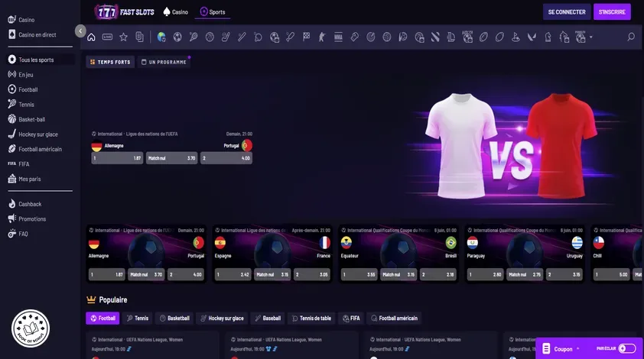Open favorites star icon

click(x=123, y=37)
